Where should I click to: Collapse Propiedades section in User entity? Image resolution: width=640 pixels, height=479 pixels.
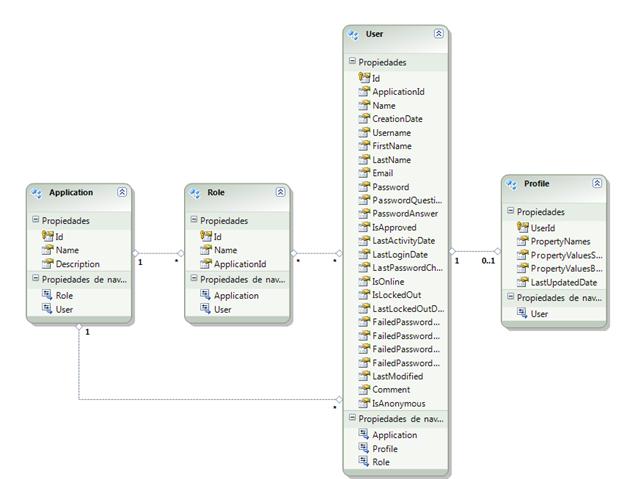pyautogui.click(x=352, y=61)
